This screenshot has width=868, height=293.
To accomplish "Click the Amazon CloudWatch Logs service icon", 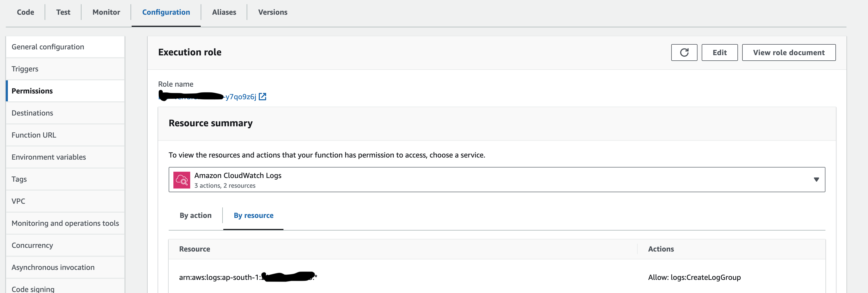I will 182,180.
